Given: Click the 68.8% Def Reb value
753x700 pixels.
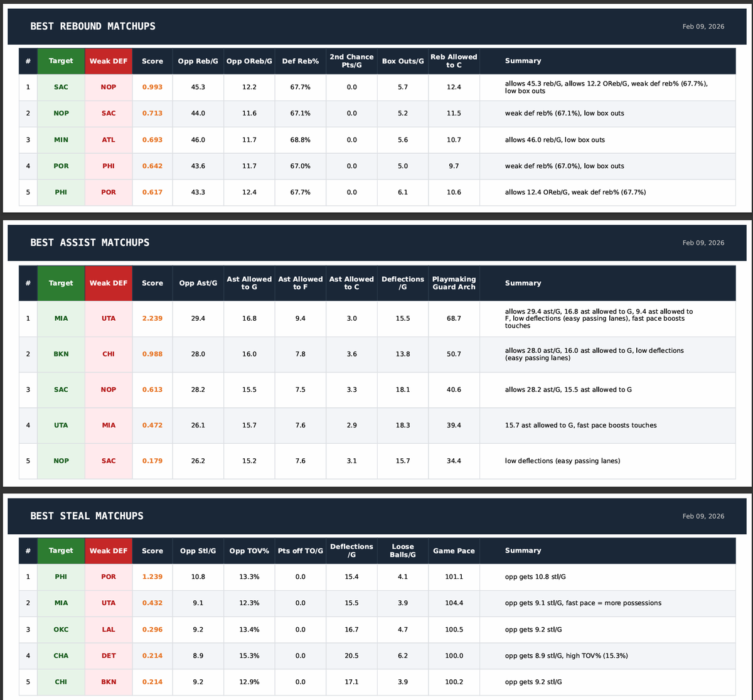Looking at the screenshot, I should click(x=301, y=140).
